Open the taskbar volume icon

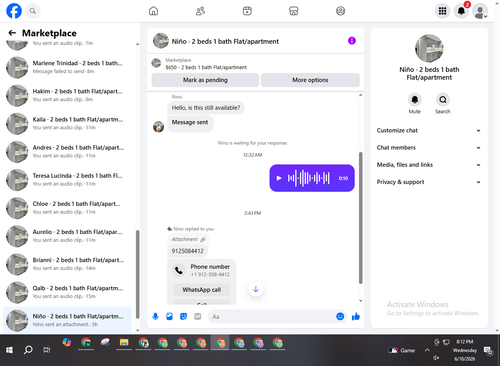[436, 358]
